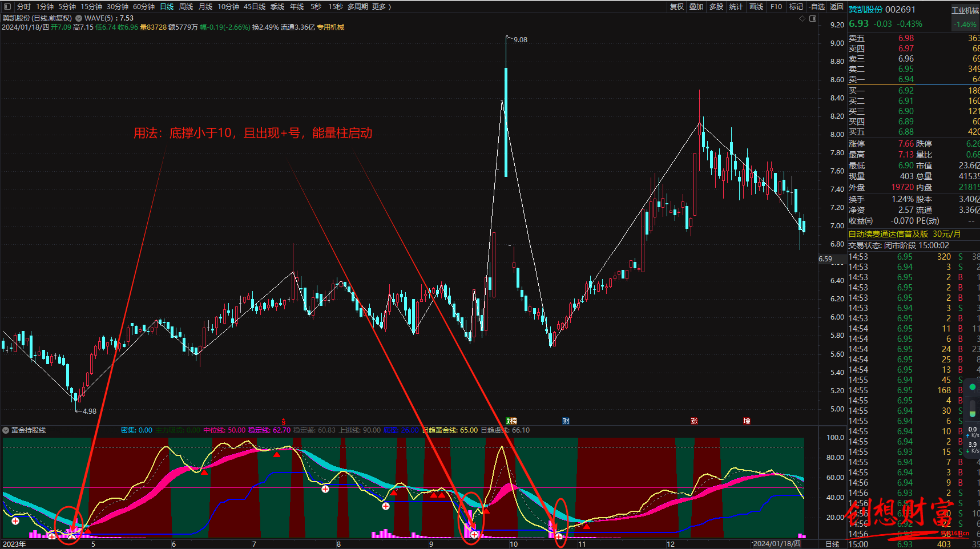Open F10 company information
This screenshot has height=549, width=980.
coord(776,7)
